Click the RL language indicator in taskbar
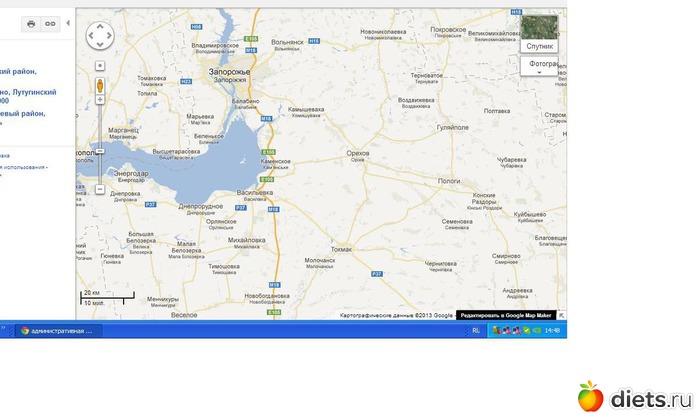700x420 pixels. pyautogui.click(x=475, y=329)
